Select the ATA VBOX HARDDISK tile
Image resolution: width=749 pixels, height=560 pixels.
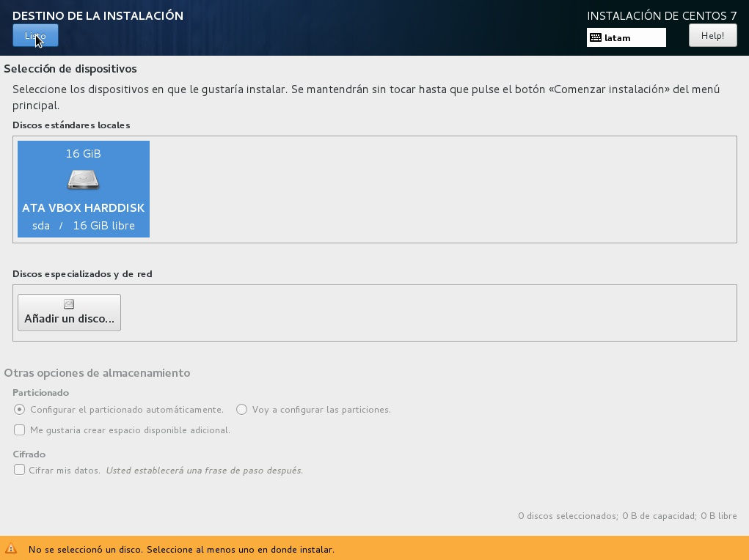(83, 189)
